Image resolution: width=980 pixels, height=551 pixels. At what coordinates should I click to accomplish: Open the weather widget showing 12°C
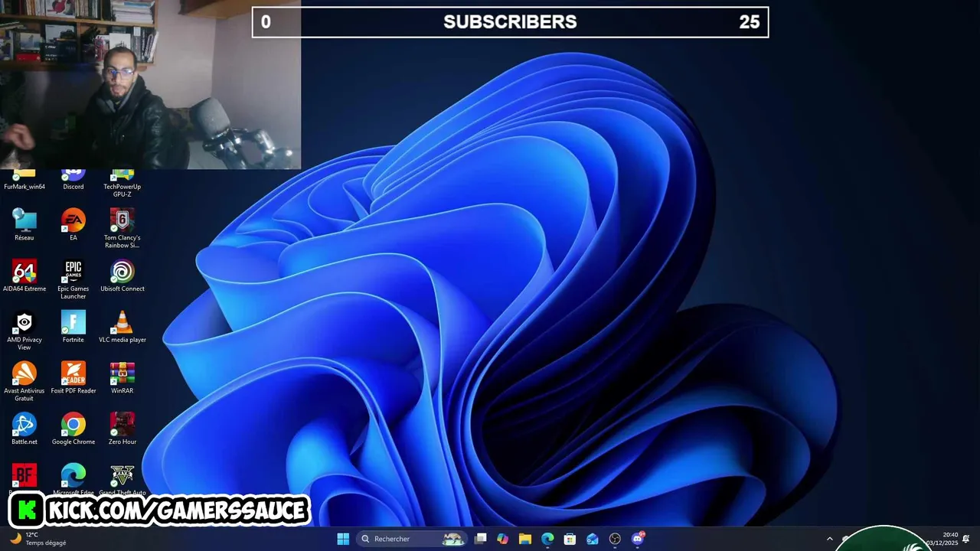[38, 539]
